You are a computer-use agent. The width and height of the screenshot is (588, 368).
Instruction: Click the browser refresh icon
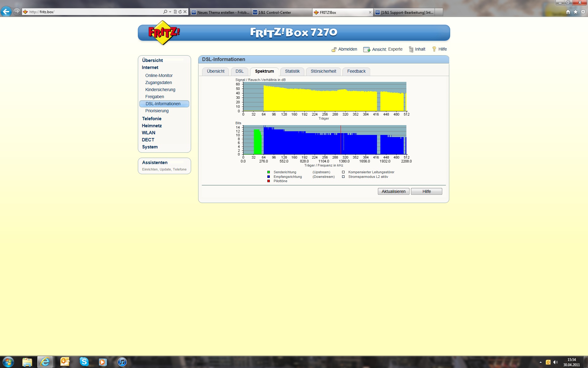(180, 12)
